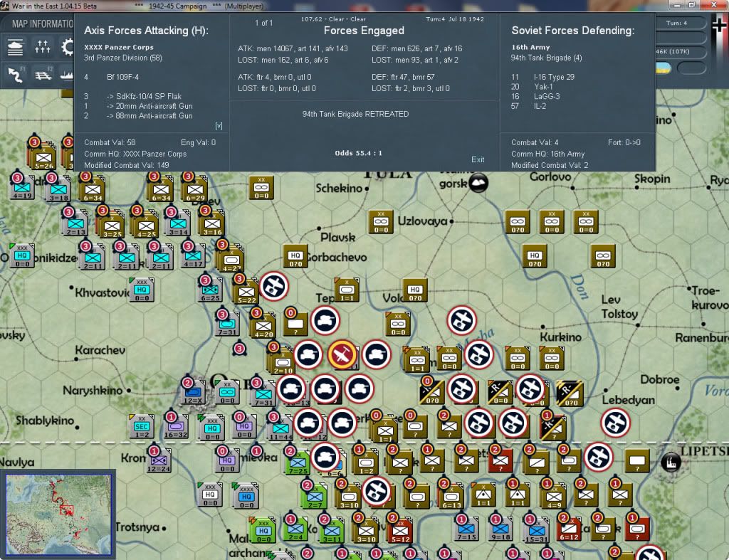Select the green 7=25 unit counter
Viewport: 729px width, 560px height.
tap(298, 464)
